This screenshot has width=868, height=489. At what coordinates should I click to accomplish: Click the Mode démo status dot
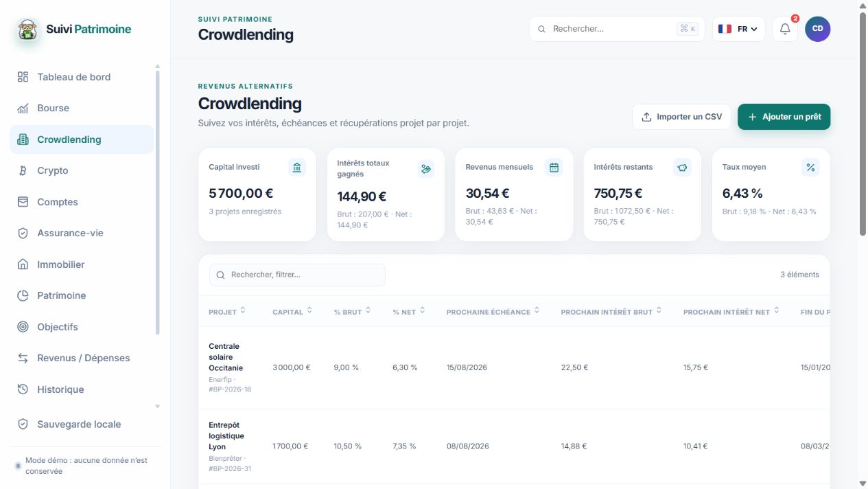(18, 466)
